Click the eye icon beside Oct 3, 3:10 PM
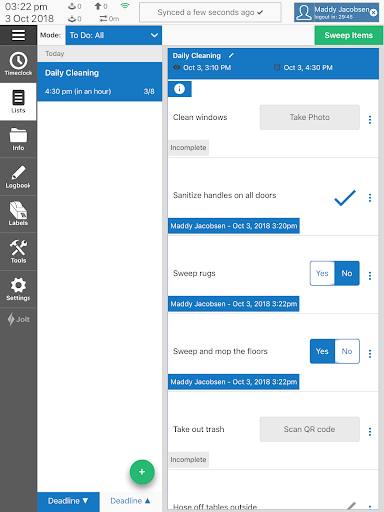The image size is (384, 512). [x=177, y=68]
